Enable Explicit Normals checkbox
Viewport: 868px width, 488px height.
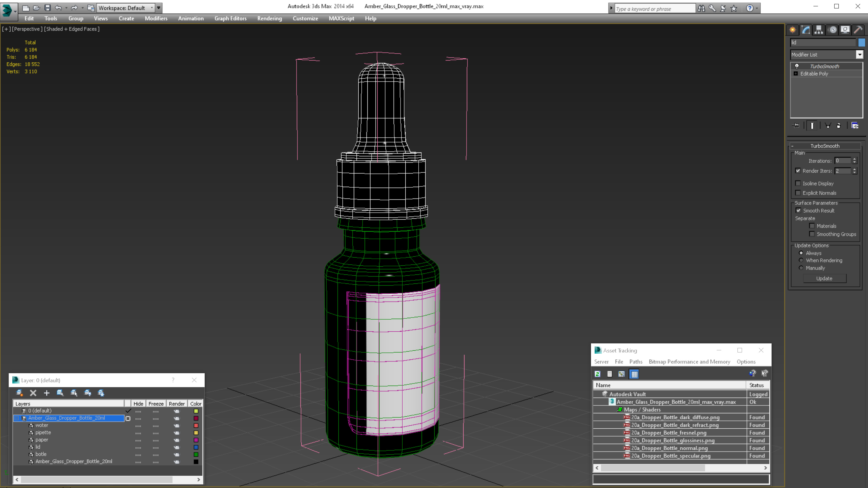[798, 193]
